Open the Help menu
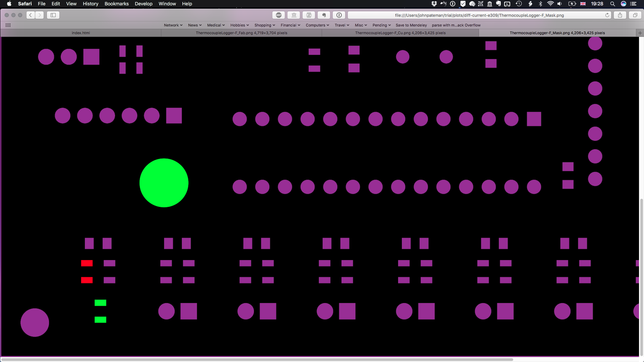The width and height of the screenshot is (644, 362). pyautogui.click(x=187, y=4)
